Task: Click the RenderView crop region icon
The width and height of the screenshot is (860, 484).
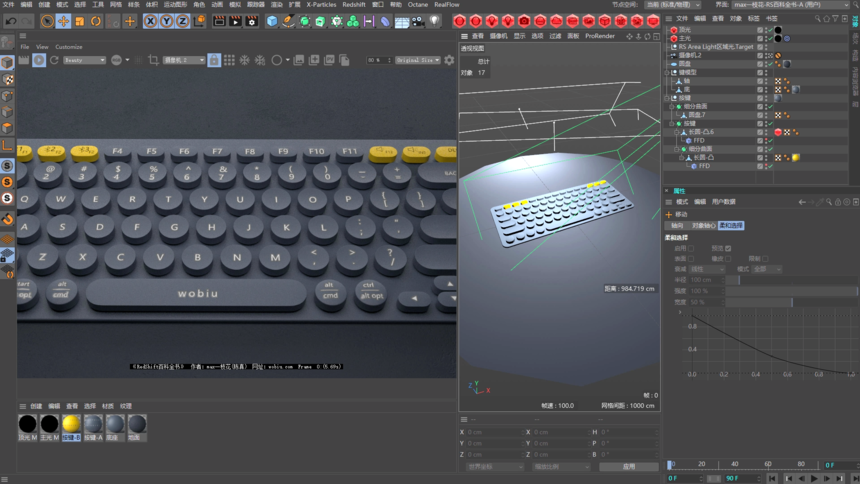Action: click(154, 60)
